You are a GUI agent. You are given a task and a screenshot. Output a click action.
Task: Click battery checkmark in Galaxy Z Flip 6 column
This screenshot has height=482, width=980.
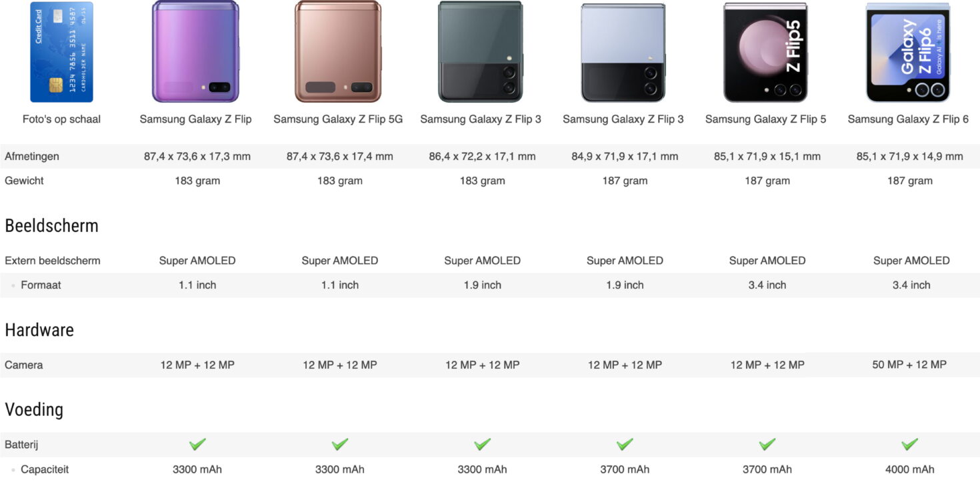909,444
